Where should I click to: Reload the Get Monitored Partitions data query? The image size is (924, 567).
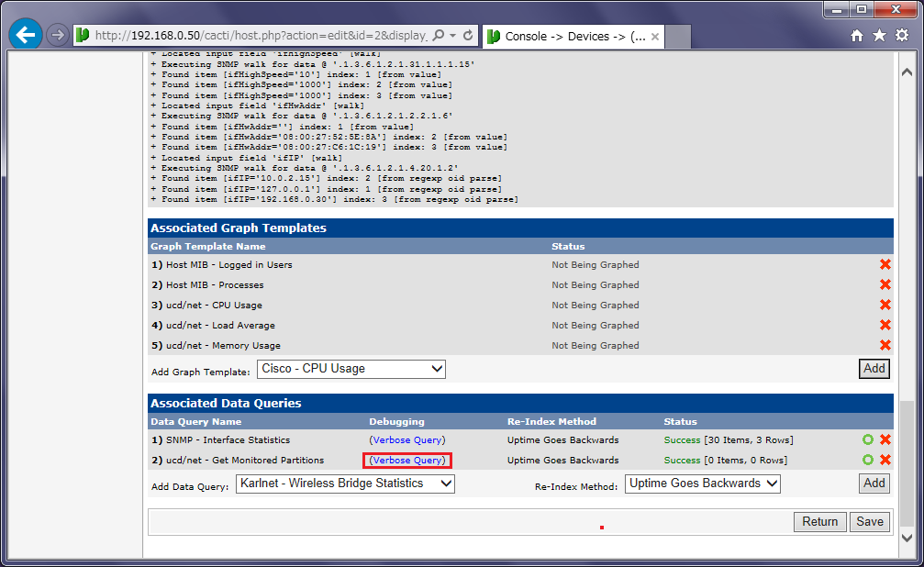(867, 460)
